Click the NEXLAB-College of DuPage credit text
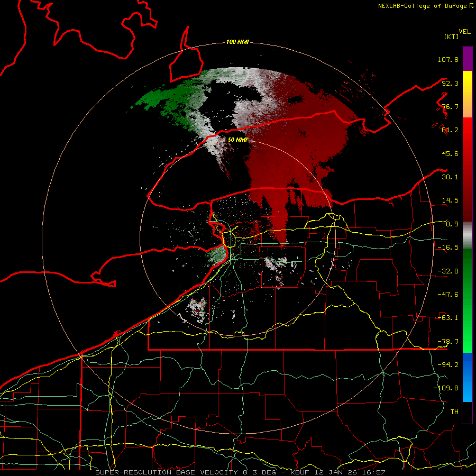The image size is (476, 476). pyautogui.click(x=425, y=6)
